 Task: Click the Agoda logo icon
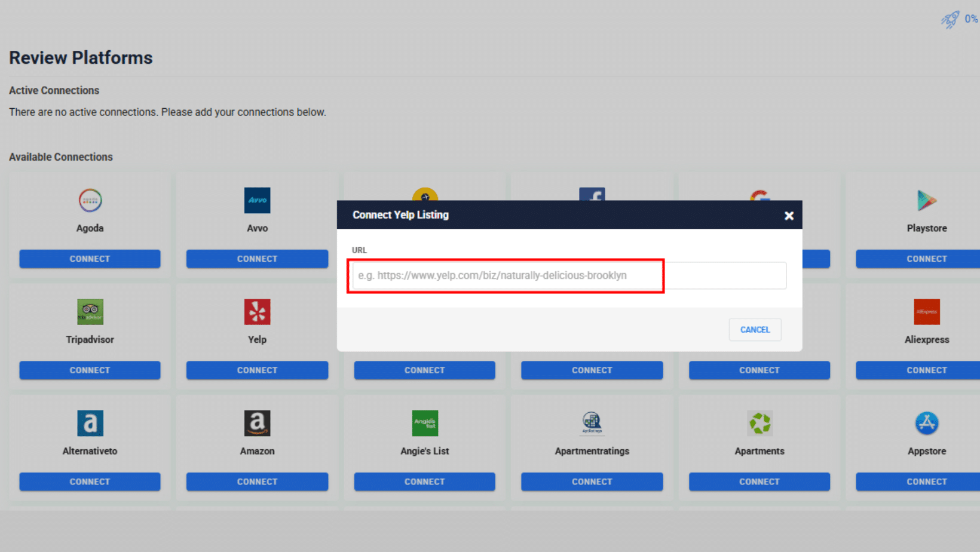90,200
